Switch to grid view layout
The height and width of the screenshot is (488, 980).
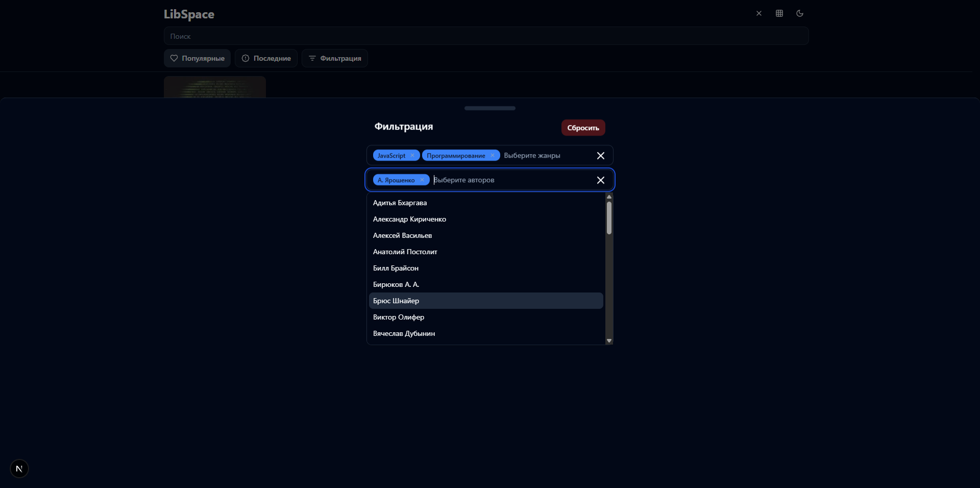[779, 14]
